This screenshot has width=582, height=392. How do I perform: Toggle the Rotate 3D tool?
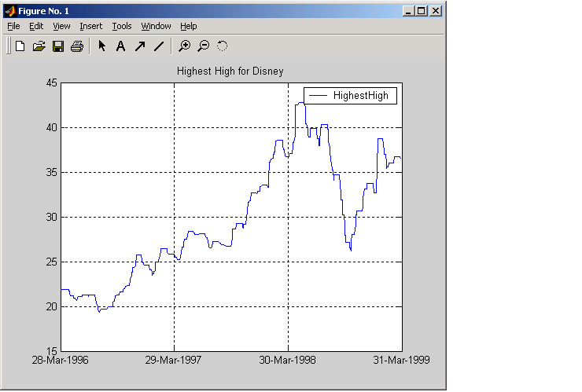click(x=222, y=46)
